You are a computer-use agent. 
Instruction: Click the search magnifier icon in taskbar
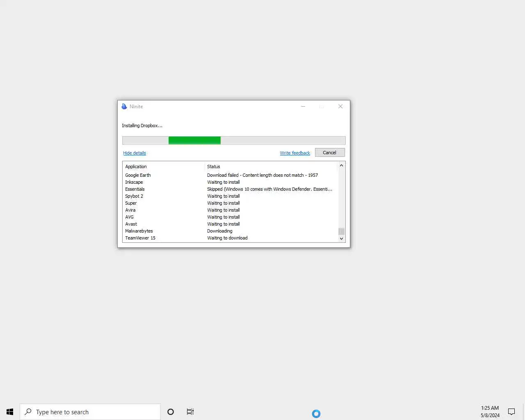click(x=28, y=412)
